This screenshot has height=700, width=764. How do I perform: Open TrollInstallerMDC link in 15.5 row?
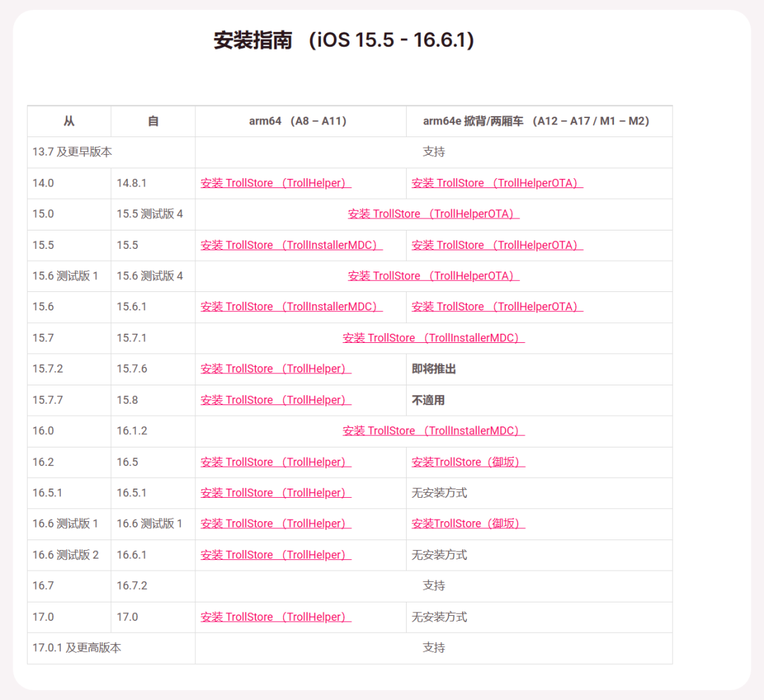pos(291,245)
